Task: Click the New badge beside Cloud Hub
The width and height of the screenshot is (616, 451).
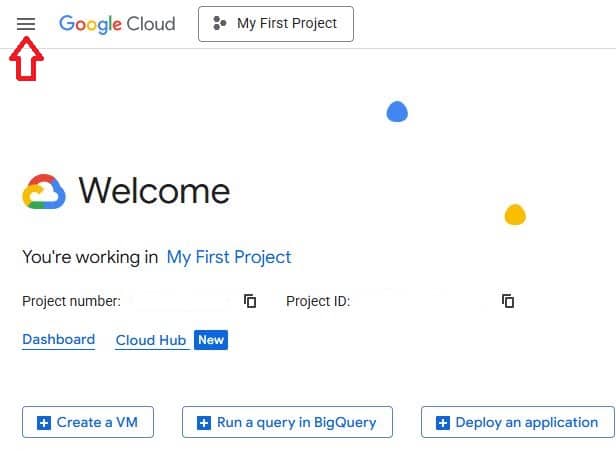Action: 211,340
